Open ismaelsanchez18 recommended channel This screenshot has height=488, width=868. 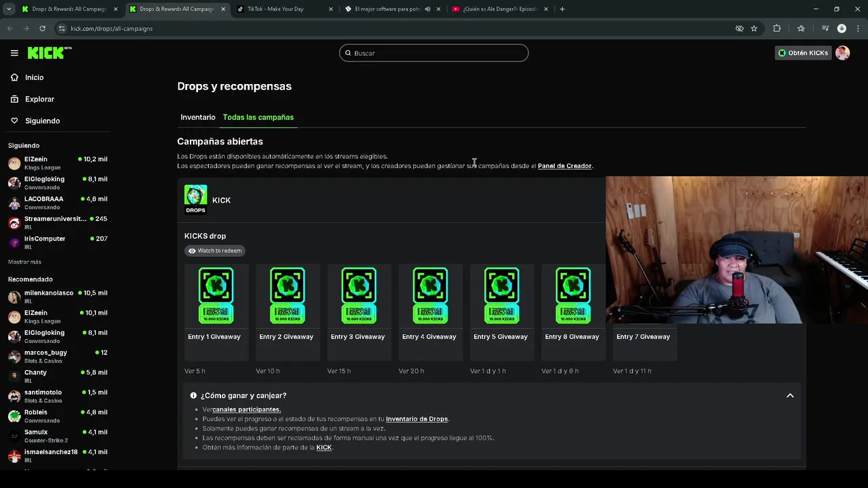tap(58, 455)
